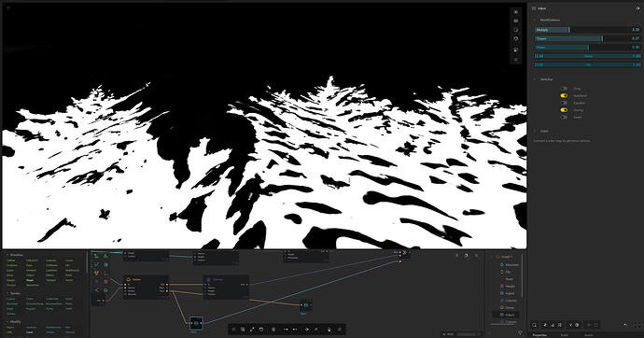Click the undo arrow icon in the graph toolbar
This screenshot has height=338, width=644.
pyautogui.click(x=261, y=330)
